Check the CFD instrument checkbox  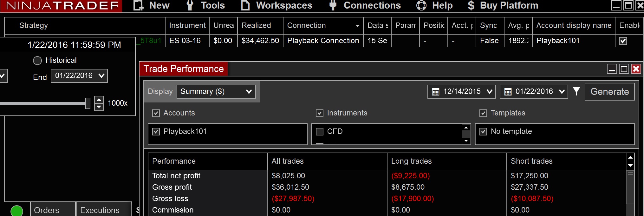pos(320,132)
